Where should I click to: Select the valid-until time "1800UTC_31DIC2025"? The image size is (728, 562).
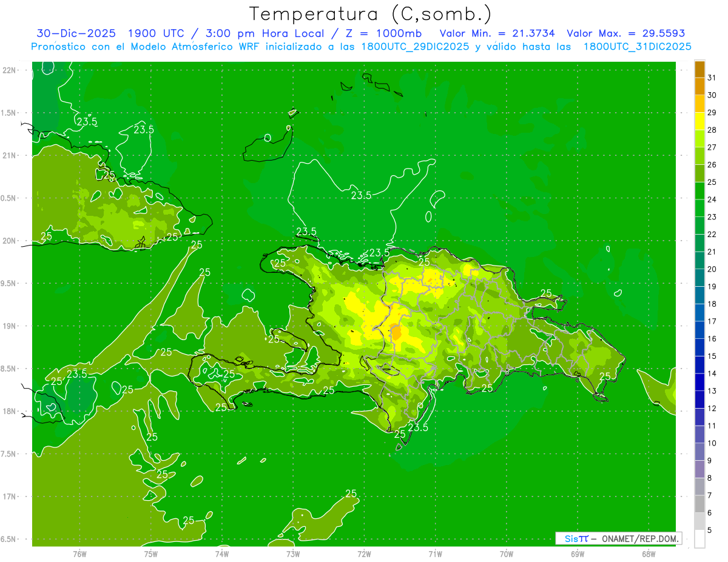pos(637,47)
